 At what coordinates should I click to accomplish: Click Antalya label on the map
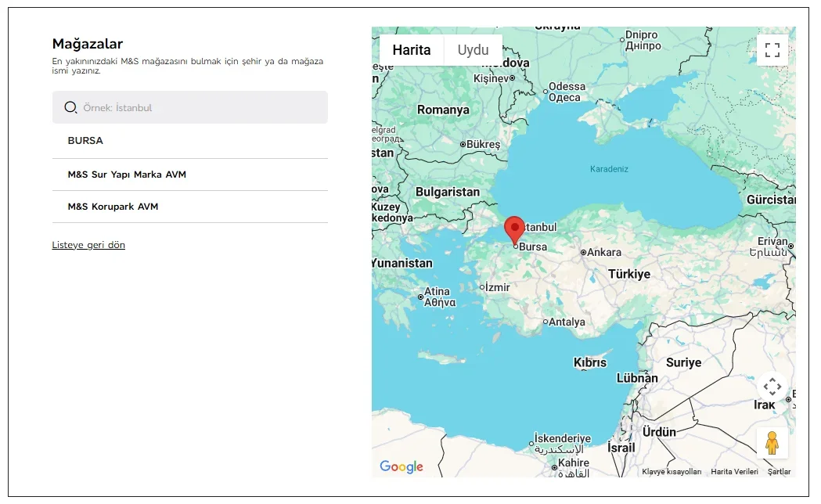(567, 322)
